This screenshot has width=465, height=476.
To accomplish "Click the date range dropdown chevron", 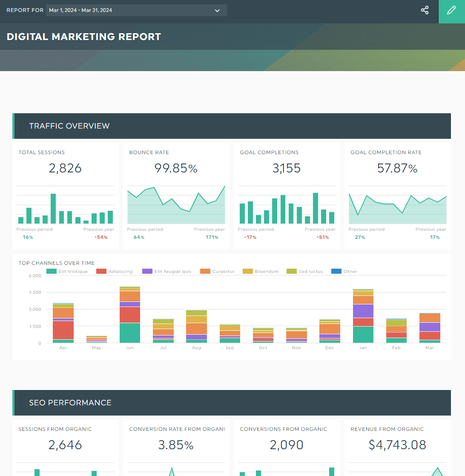I will [217, 11].
